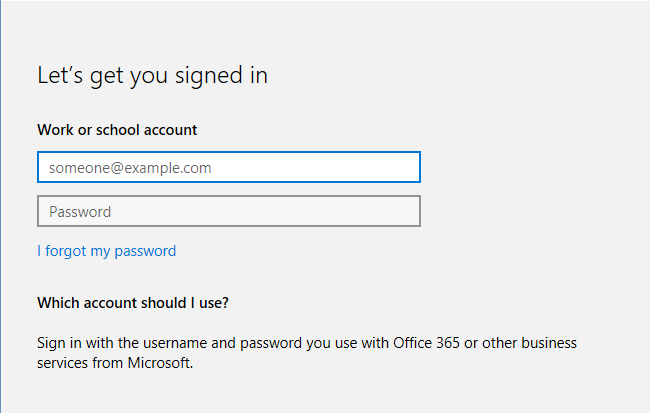Open the "I forgot my password" link
This screenshot has width=650, height=413.
click(x=106, y=251)
